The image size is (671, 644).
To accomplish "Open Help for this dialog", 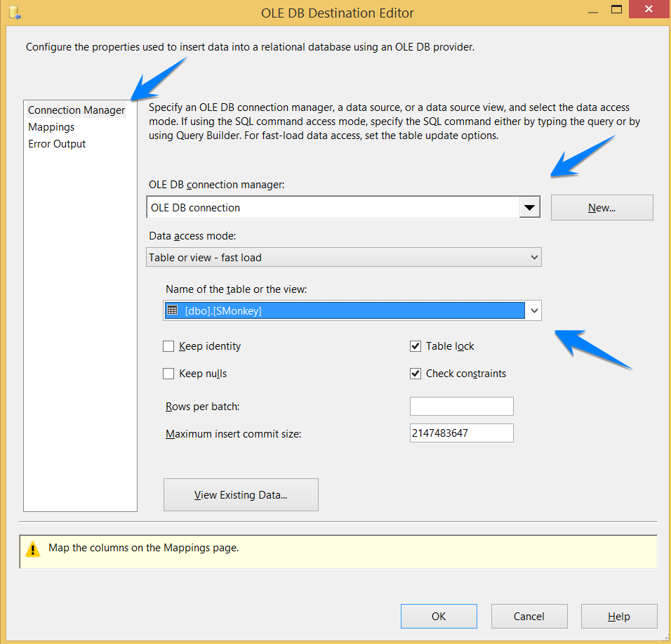I will [619, 616].
